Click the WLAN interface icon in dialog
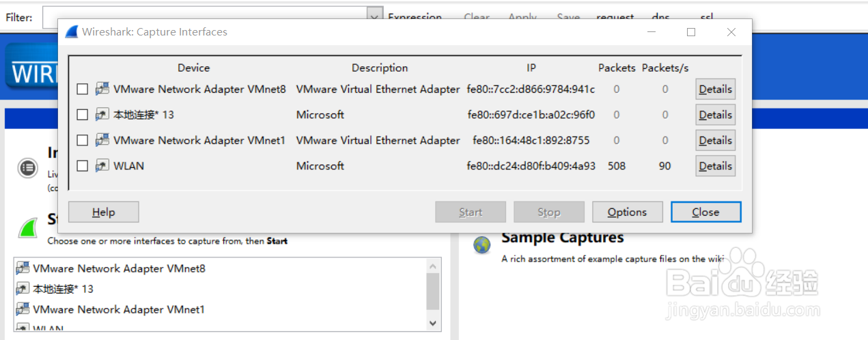Image resolution: width=868 pixels, height=340 pixels. (102, 166)
